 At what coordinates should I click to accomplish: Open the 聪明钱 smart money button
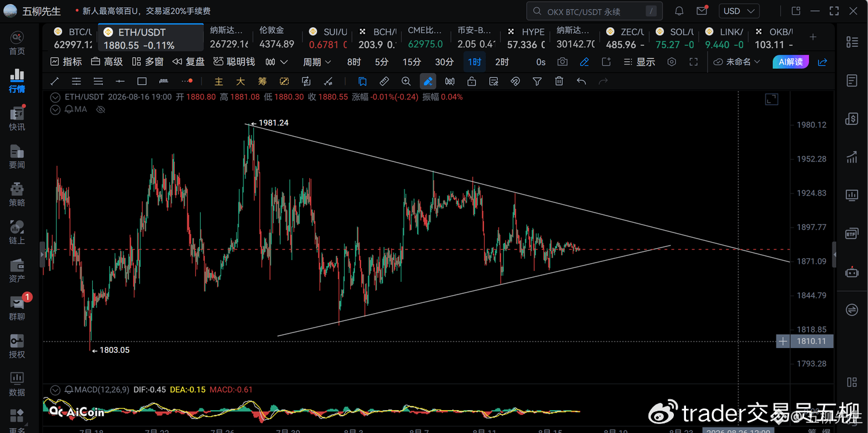pos(233,62)
